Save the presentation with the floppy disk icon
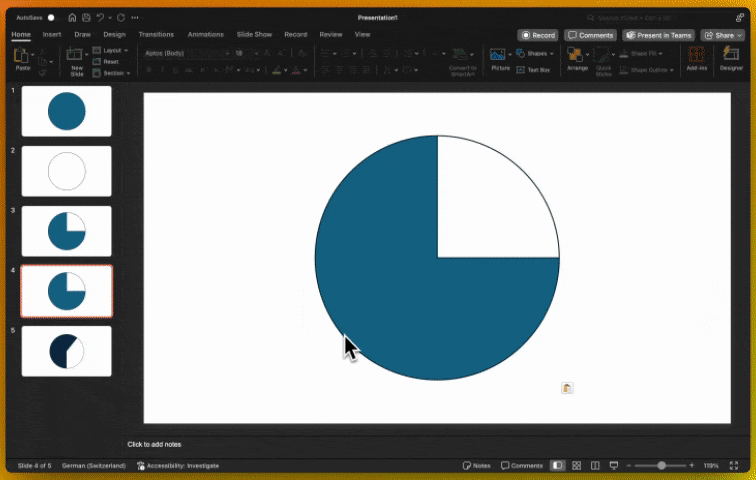 click(x=86, y=18)
